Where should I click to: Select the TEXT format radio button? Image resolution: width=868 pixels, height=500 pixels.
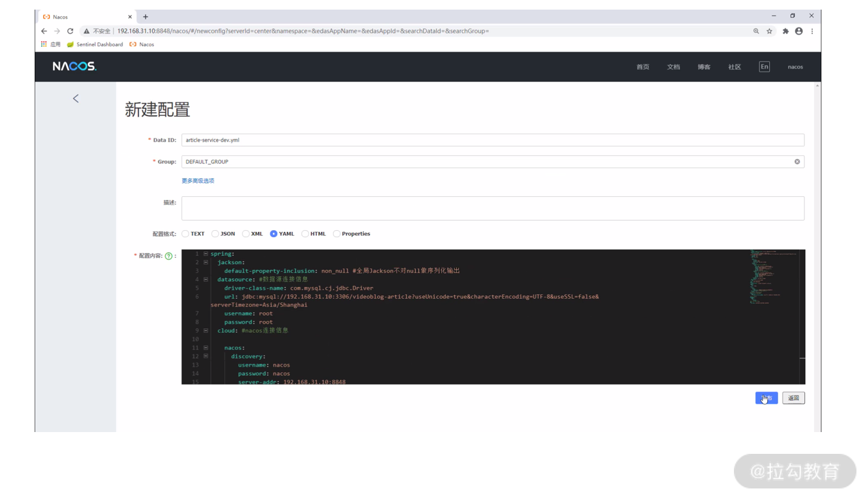click(185, 234)
